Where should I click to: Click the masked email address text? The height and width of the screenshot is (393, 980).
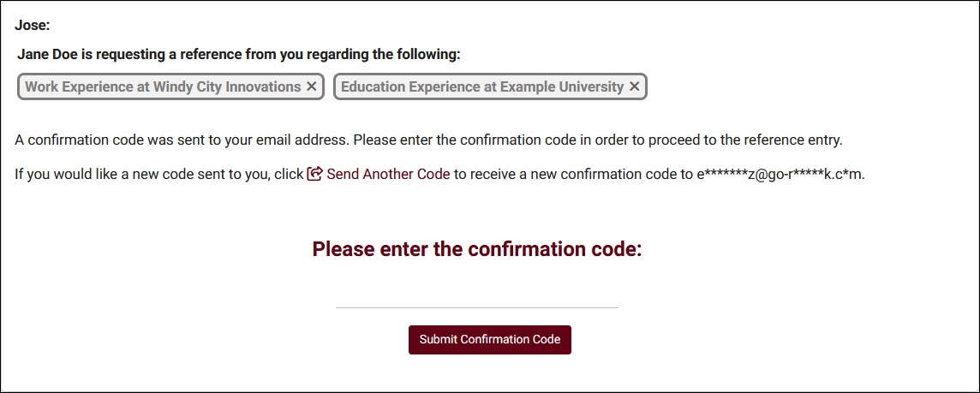(x=780, y=174)
